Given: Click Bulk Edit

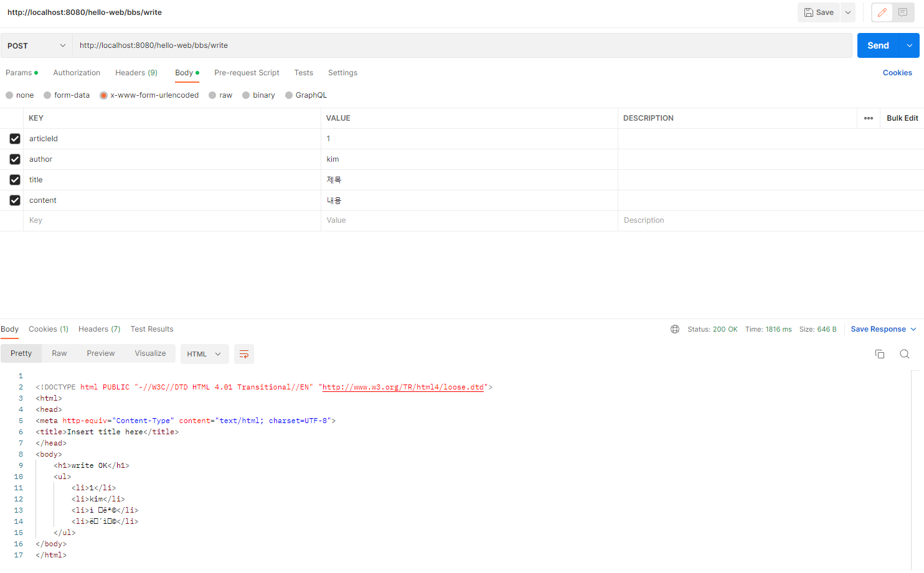Looking at the screenshot, I should tap(902, 118).
